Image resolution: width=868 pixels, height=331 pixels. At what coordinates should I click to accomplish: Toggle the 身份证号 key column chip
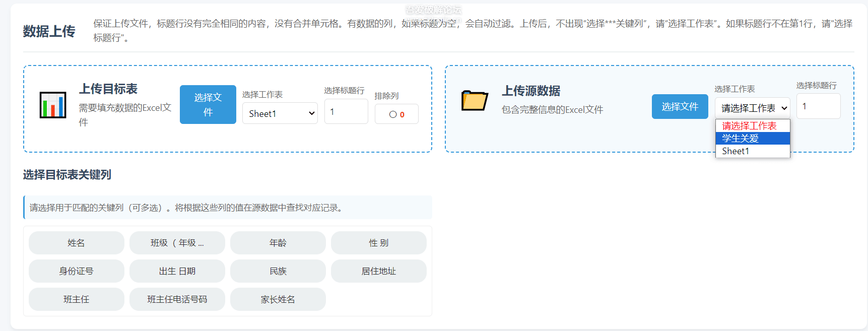(77, 271)
